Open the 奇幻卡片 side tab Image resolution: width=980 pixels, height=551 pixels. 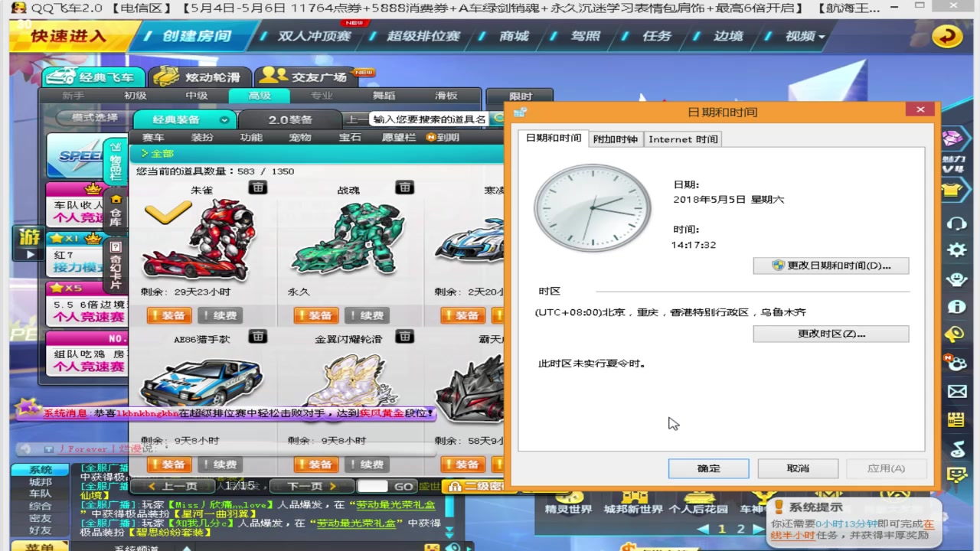pyautogui.click(x=116, y=266)
